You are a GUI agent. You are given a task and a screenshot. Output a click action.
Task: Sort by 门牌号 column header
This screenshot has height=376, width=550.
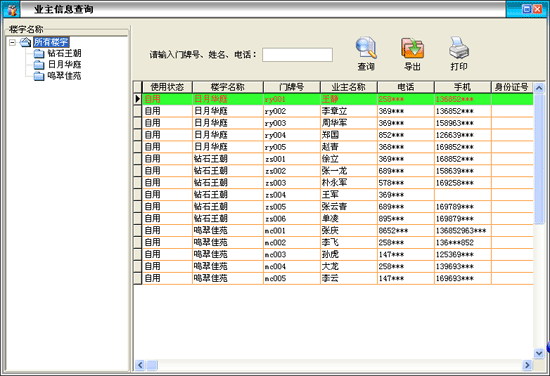pos(291,87)
